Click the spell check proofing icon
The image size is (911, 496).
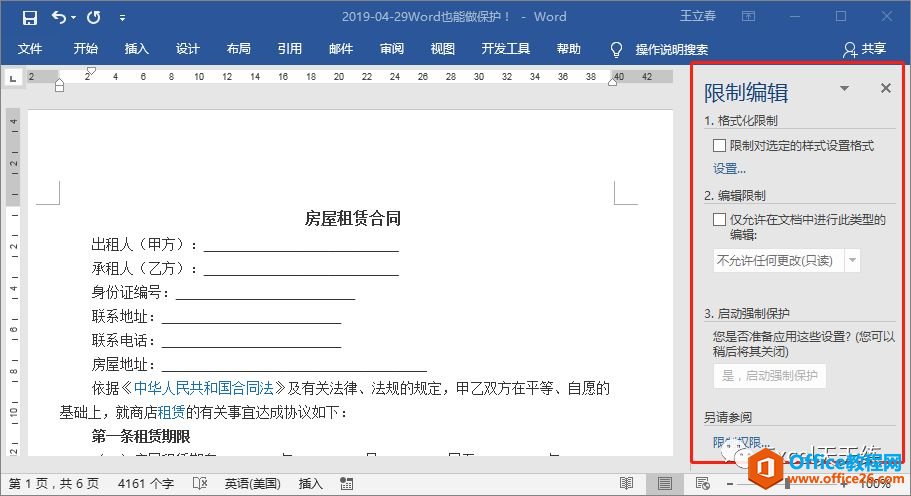pos(200,484)
